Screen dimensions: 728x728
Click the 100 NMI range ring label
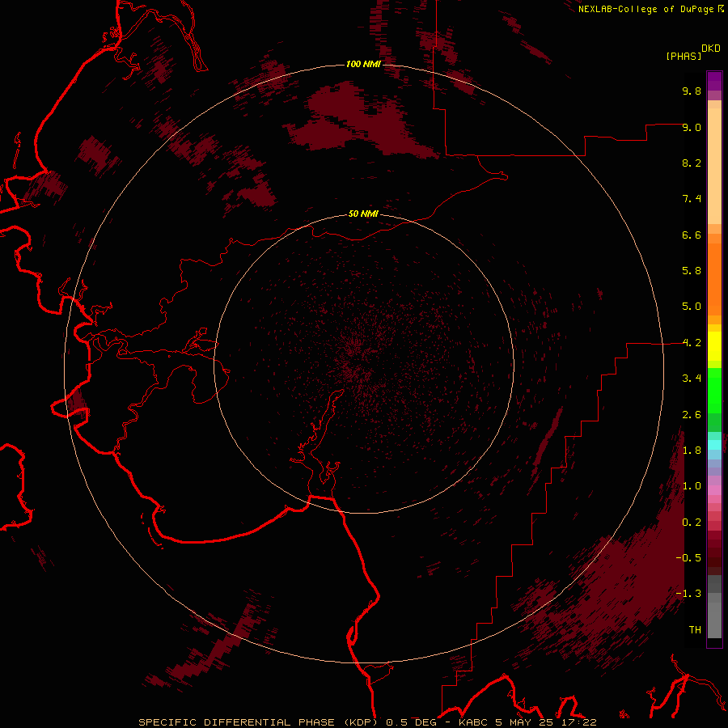point(363,64)
